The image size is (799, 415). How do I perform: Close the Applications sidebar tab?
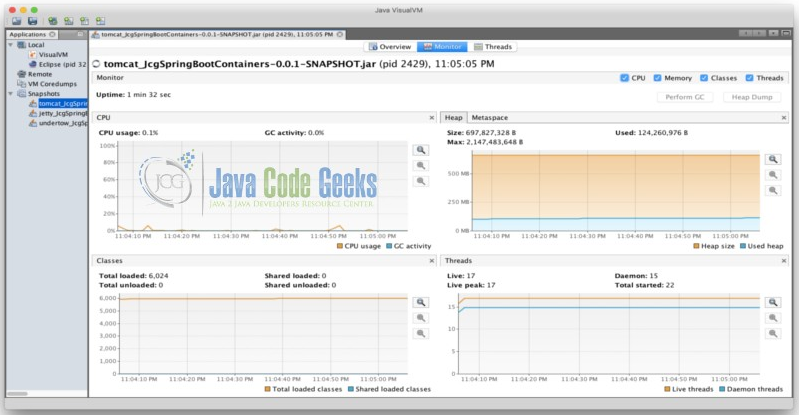pos(52,34)
